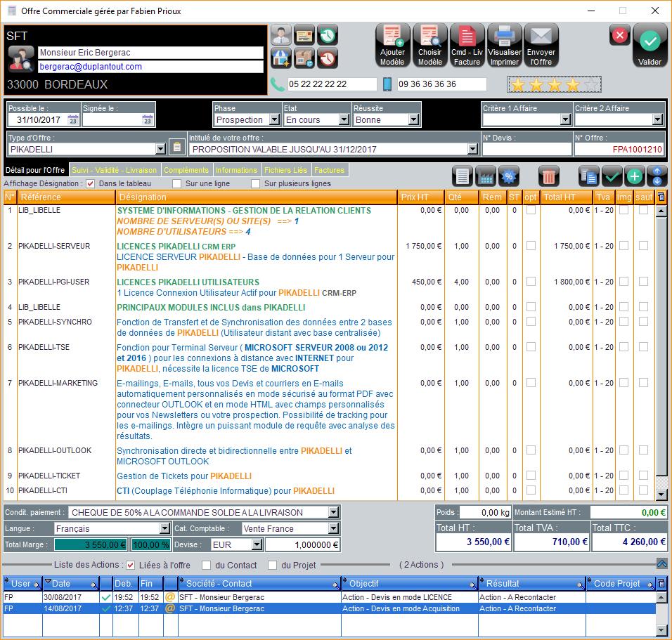Click the green clock history icon

point(328,35)
